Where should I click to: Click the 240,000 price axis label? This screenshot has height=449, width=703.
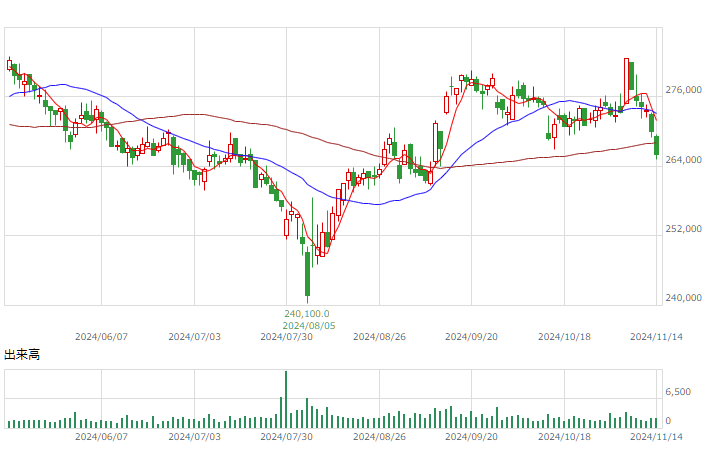click(x=683, y=298)
